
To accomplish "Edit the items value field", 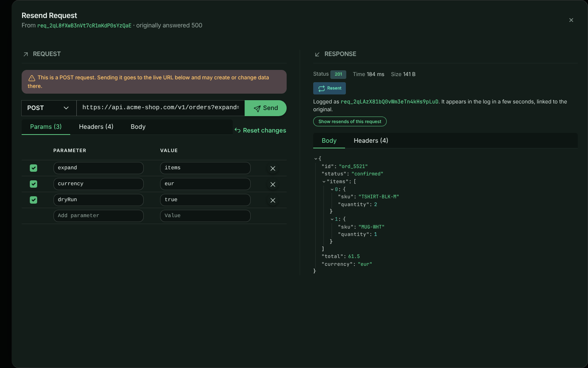I will pos(205,168).
